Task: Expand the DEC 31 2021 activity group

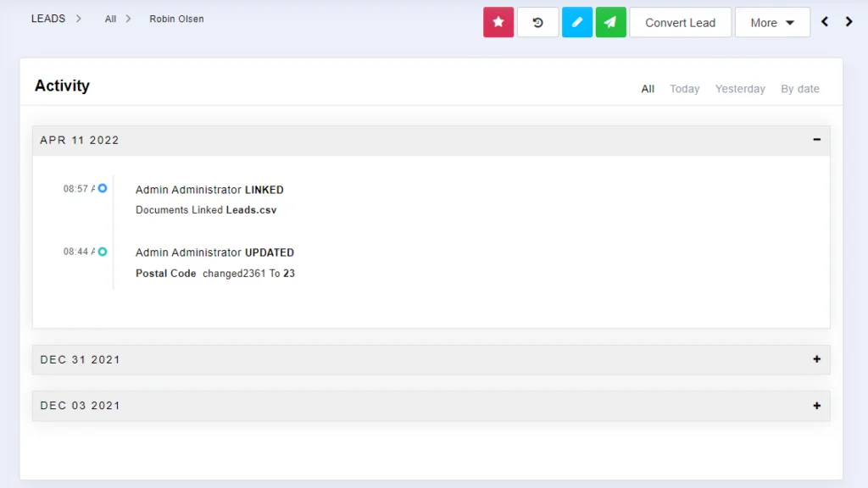Action: [816, 359]
